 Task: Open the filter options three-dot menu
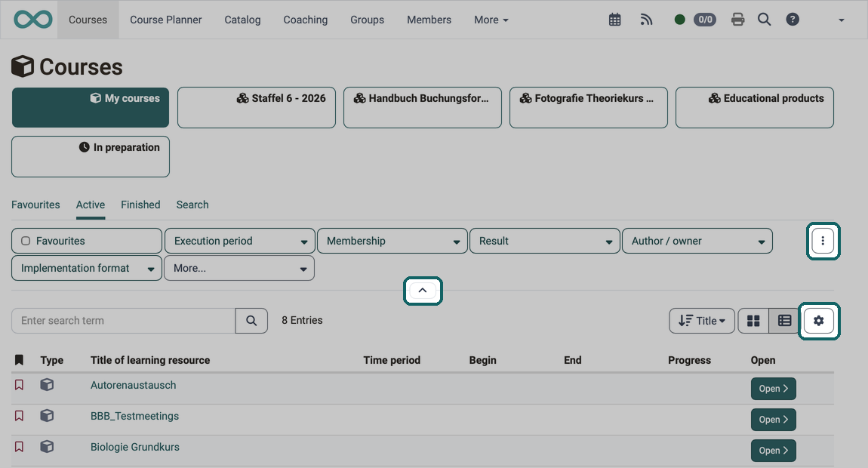(x=823, y=241)
